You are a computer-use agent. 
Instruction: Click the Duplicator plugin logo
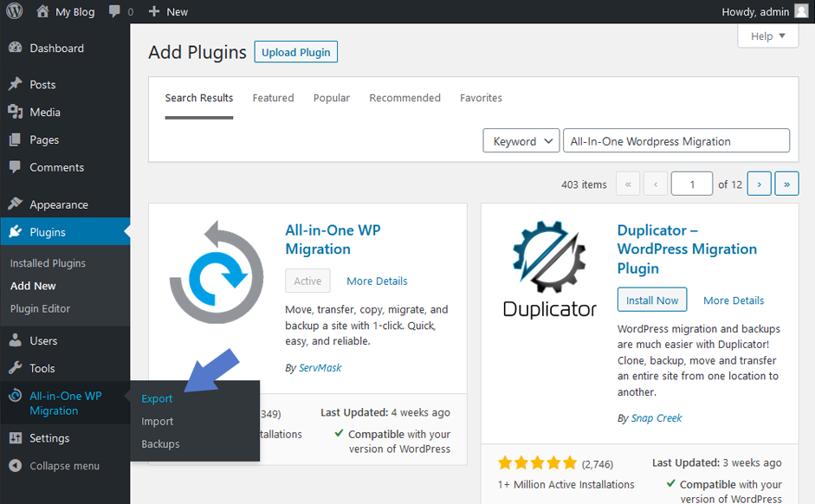tap(549, 268)
